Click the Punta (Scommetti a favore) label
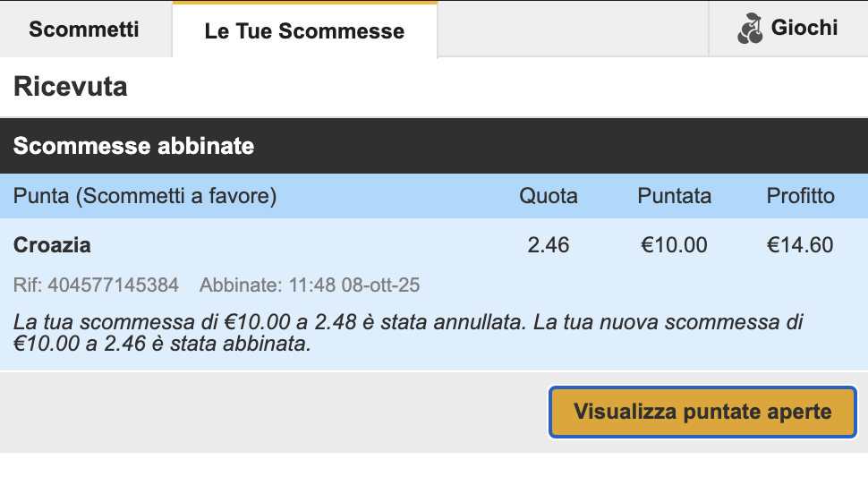Screen dimensions: 868x485 [x=145, y=196]
